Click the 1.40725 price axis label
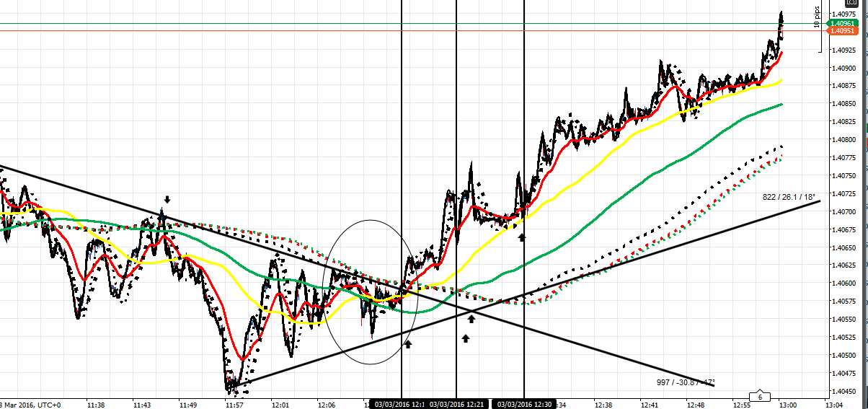The width and height of the screenshot is (868, 409). [x=843, y=194]
